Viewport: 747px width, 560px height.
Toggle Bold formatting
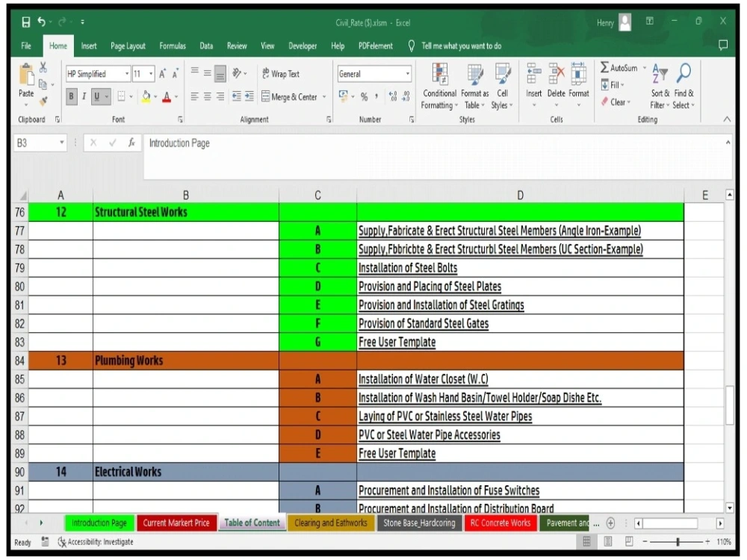pos(71,96)
